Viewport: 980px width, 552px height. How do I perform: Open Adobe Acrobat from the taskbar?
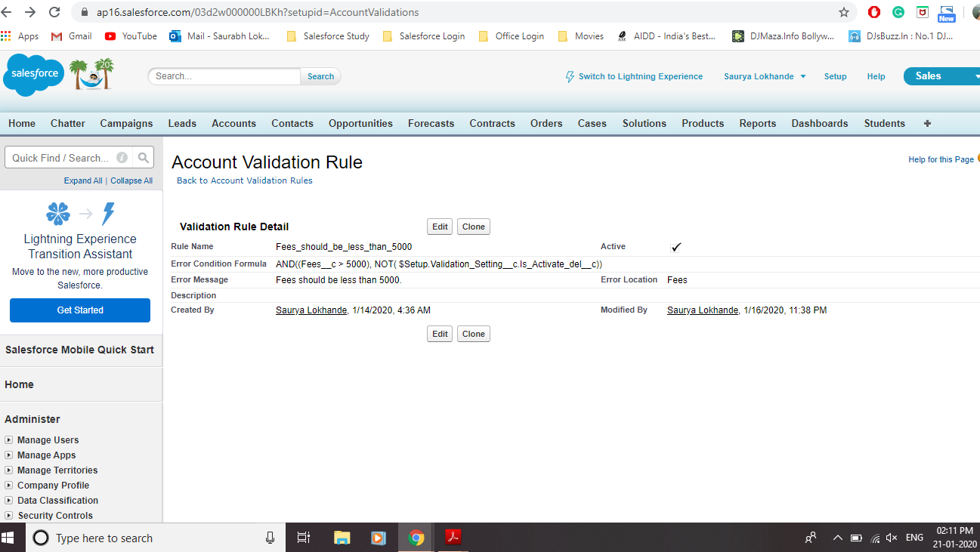(x=453, y=538)
